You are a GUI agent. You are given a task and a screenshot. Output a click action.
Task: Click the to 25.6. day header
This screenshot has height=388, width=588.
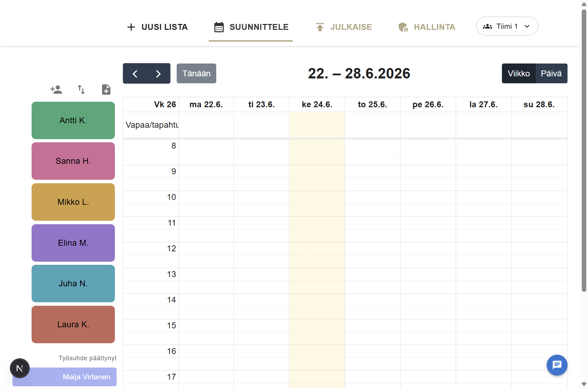pyautogui.click(x=373, y=104)
